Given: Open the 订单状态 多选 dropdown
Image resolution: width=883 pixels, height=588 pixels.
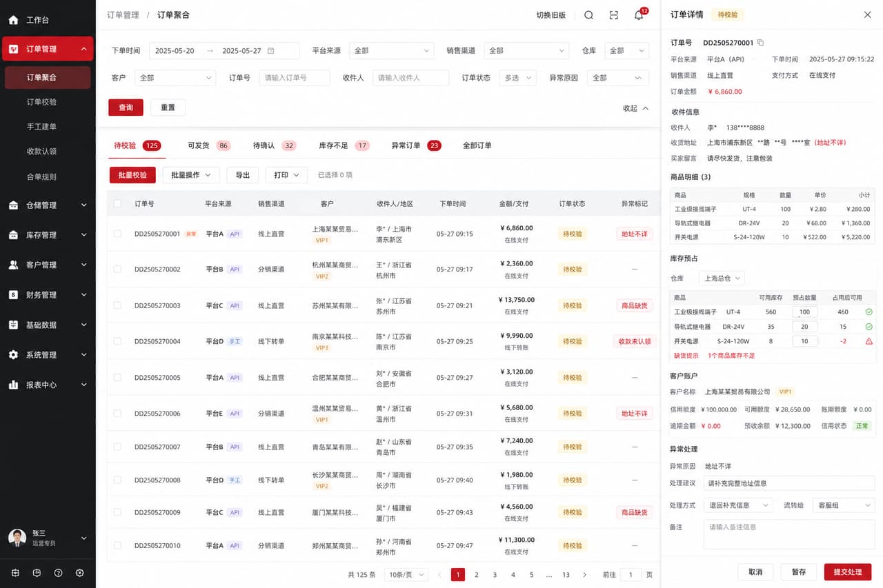Looking at the screenshot, I should 517,78.
